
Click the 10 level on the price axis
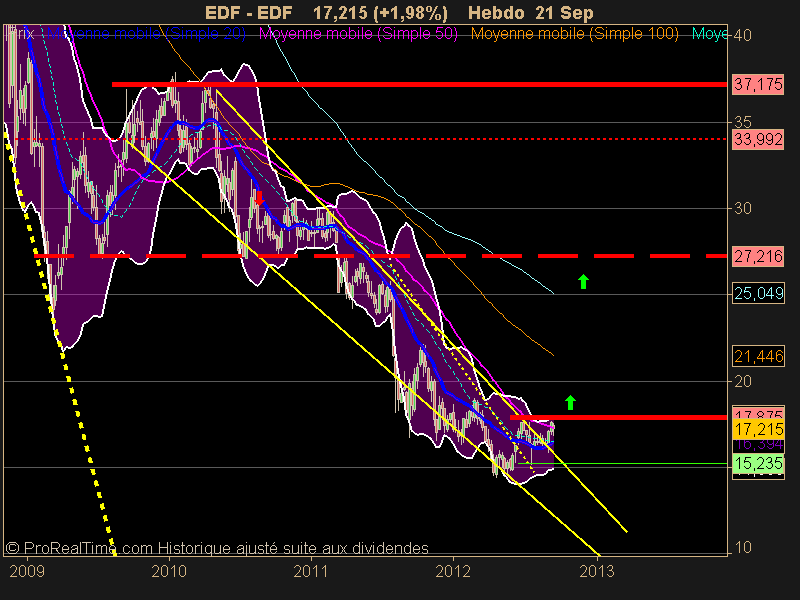pyautogui.click(x=742, y=547)
